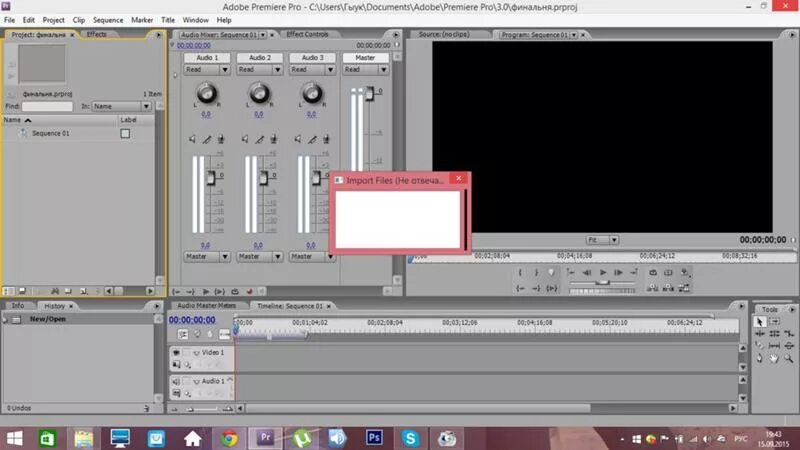Set unnumbered marker in Program monitor
This screenshot has height=450, width=800.
pos(552,272)
